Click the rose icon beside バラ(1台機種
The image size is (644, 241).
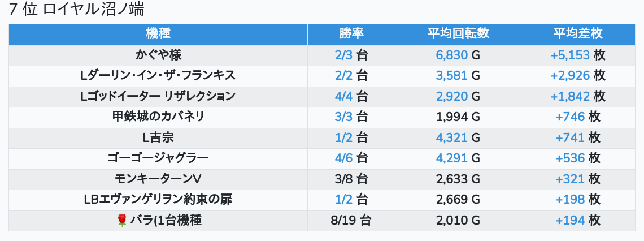(x=122, y=221)
